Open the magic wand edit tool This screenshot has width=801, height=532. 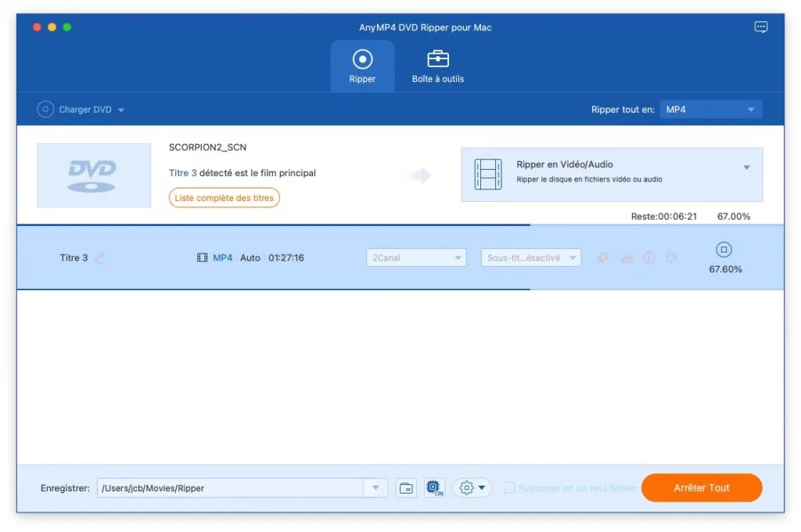(x=602, y=258)
